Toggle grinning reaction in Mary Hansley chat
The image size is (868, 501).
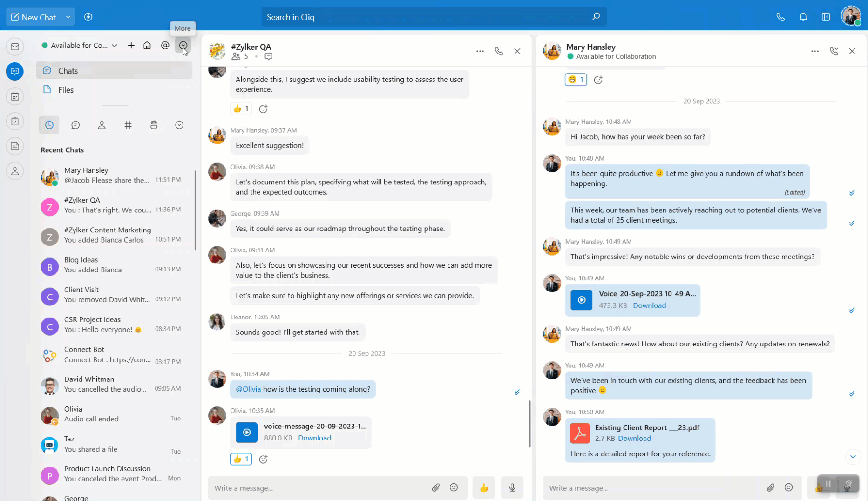coord(576,80)
